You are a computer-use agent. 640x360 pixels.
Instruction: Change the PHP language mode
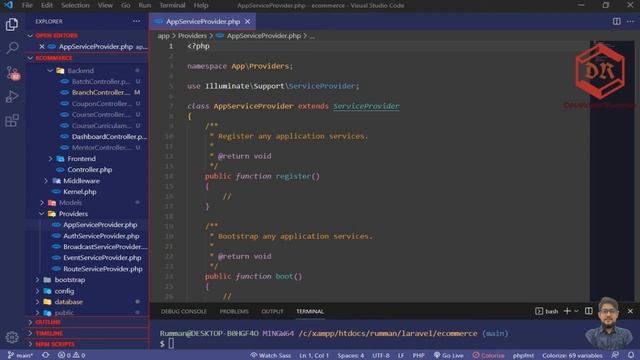tap(418, 355)
